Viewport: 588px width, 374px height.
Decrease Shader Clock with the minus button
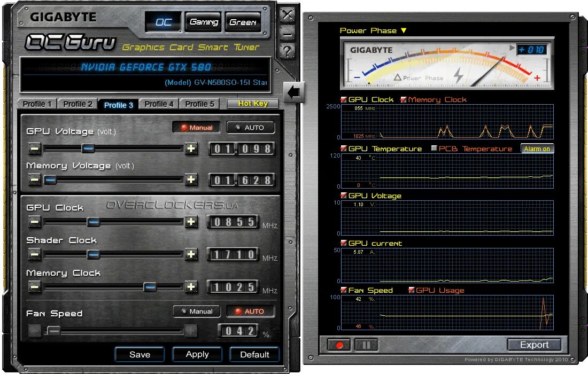tap(35, 254)
